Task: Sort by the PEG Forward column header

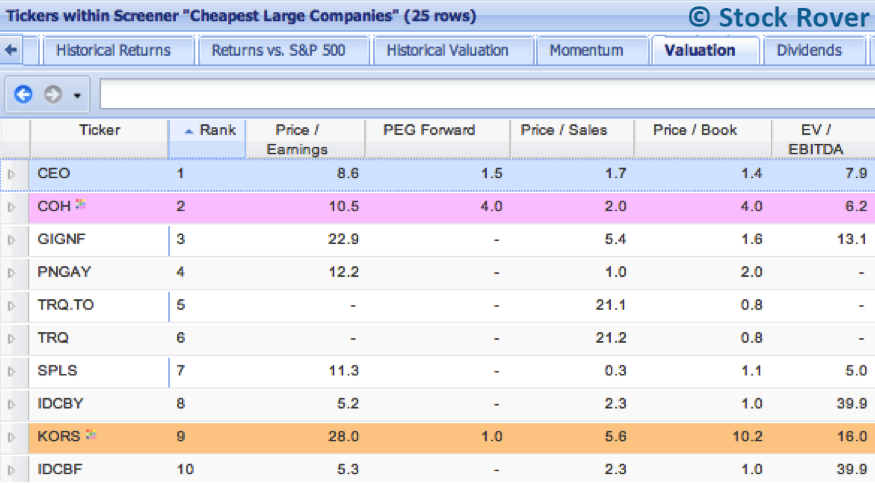Action: (437, 139)
